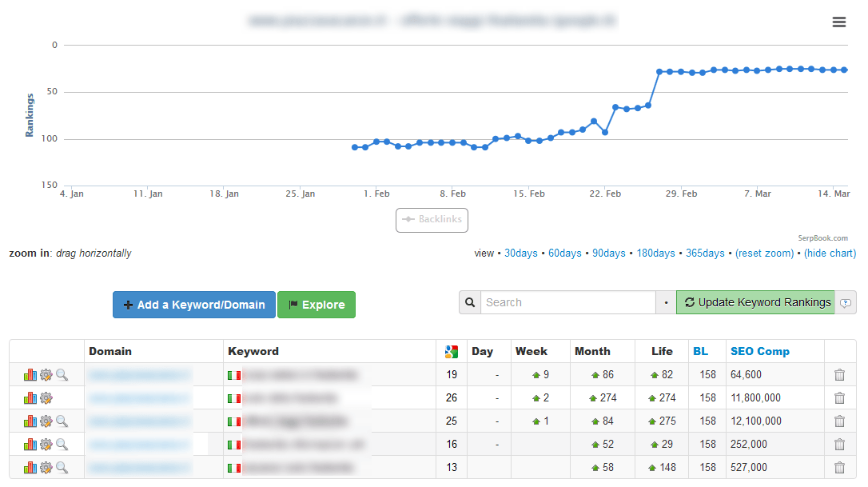The image size is (868, 487).
Task: Delete the row with SEO Comp 12,100,000
Action: click(839, 421)
